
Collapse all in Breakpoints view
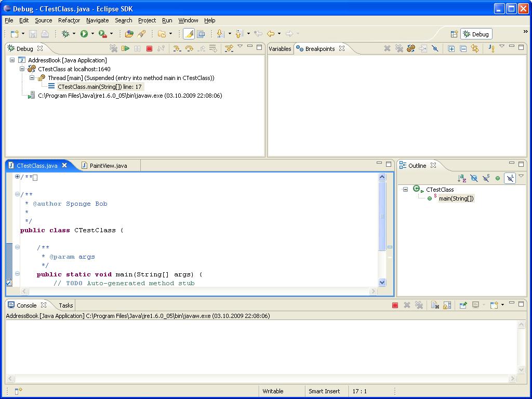pyautogui.click(x=463, y=48)
